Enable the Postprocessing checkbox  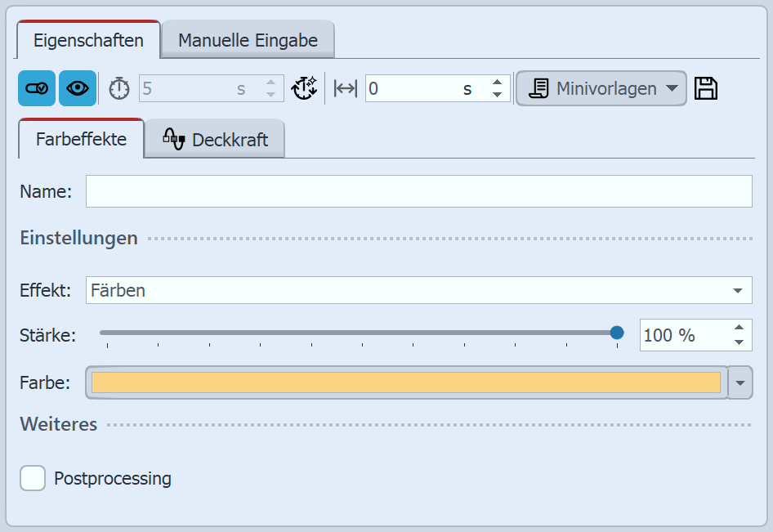(x=33, y=478)
